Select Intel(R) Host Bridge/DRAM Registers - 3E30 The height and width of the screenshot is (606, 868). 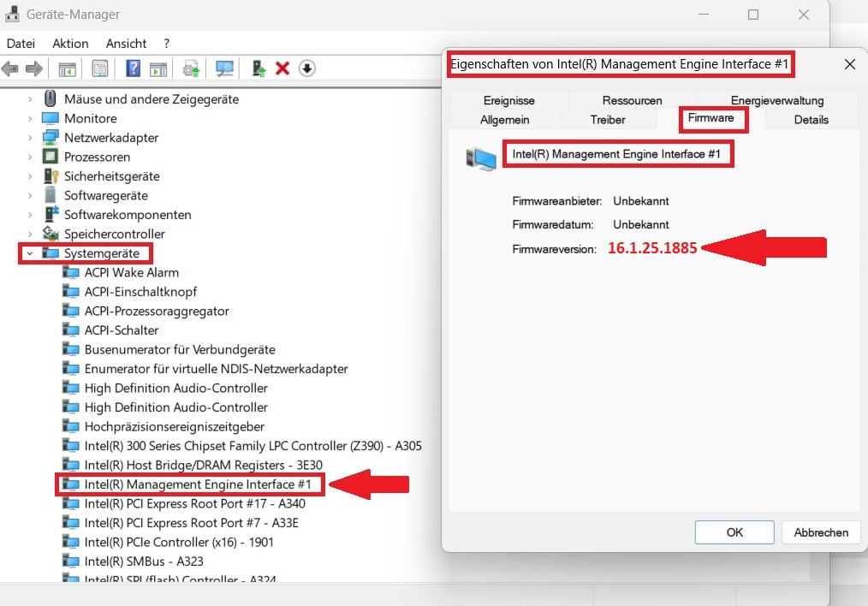[x=203, y=465]
